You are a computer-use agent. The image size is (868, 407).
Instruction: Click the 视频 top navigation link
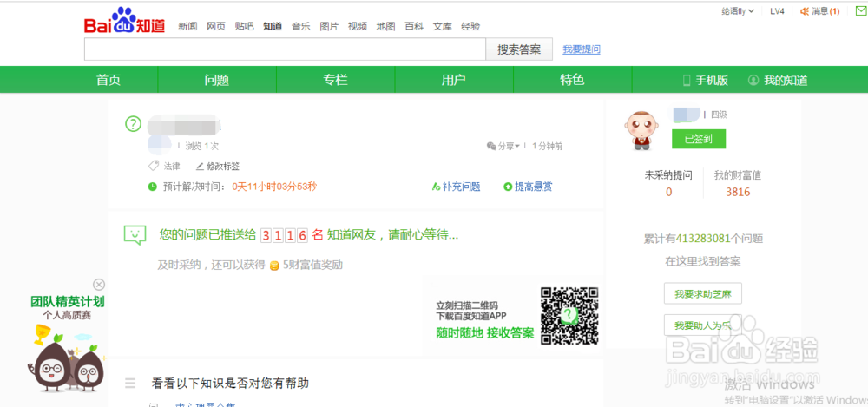(x=357, y=26)
